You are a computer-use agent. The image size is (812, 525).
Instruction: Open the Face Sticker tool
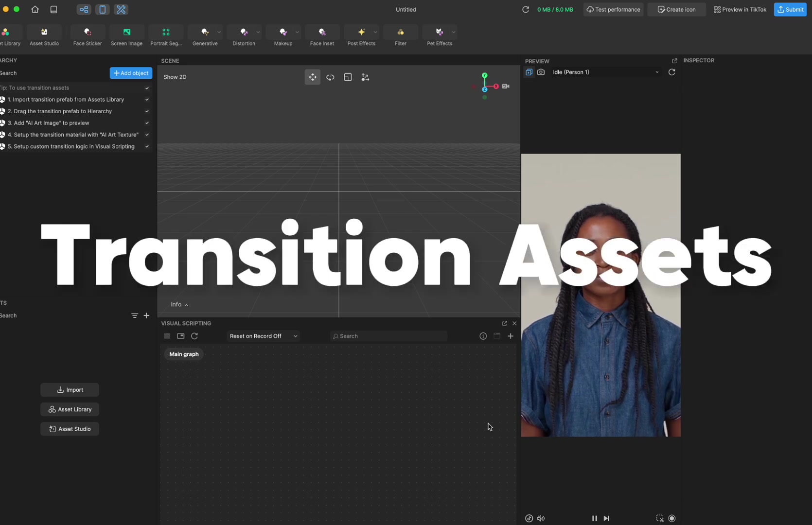click(x=88, y=36)
